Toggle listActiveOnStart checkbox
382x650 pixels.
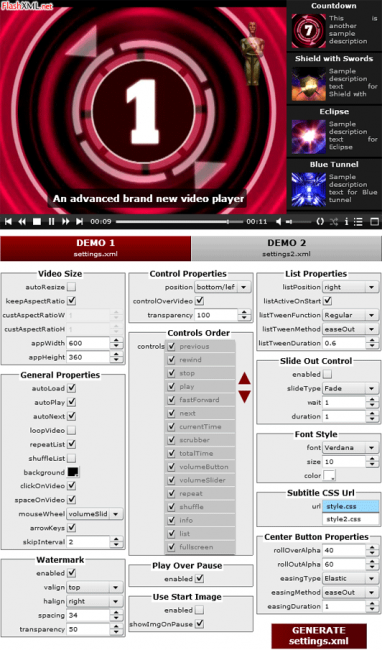[327, 301]
